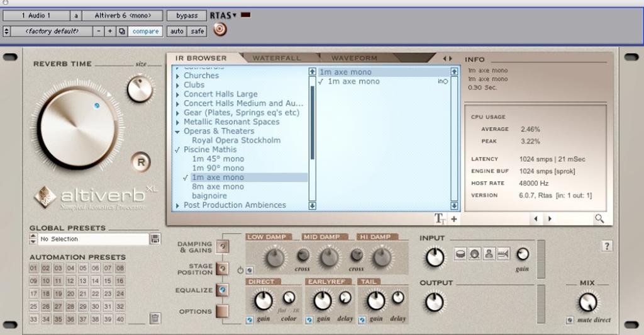Click the Mix knob
Image resolution: width=644 pixels, height=335 pixels.
tap(588, 302)
